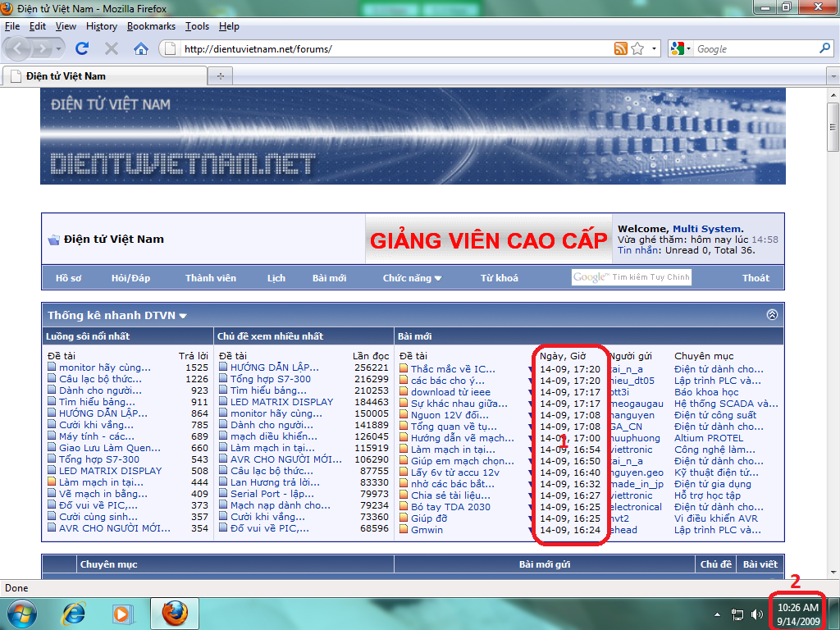This screenshot has height=630, width=840.
Task: Open the Help menu
Action: click(x=229, y=26)
